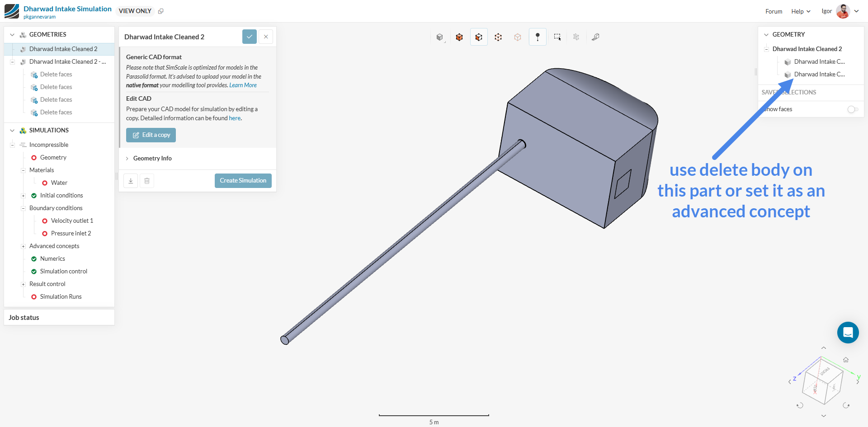Open the chat support bubble
The height and width of the screenshot is (427, 868).
[848, 333]
